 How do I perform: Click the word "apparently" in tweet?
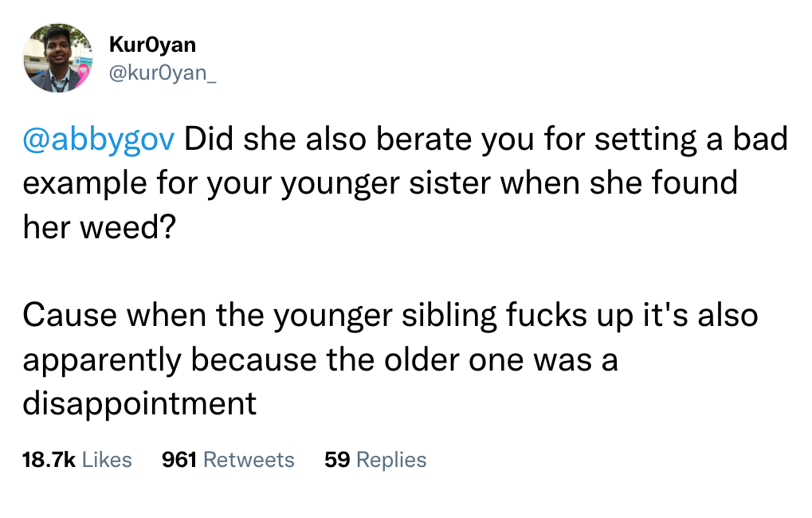click(102, 360)
